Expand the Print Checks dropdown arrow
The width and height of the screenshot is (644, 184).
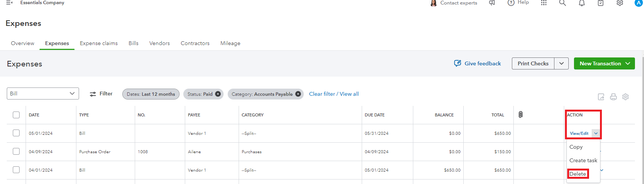[561, 63]
